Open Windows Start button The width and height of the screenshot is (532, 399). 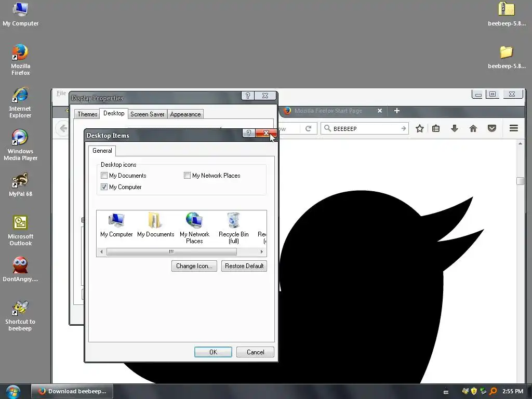coord(13,392)
